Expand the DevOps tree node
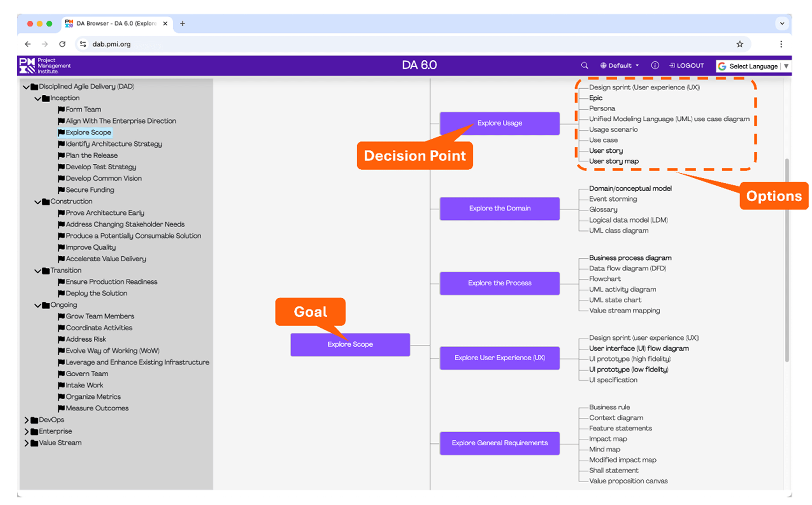Screen dimensions: 812x505 point(27,420)
